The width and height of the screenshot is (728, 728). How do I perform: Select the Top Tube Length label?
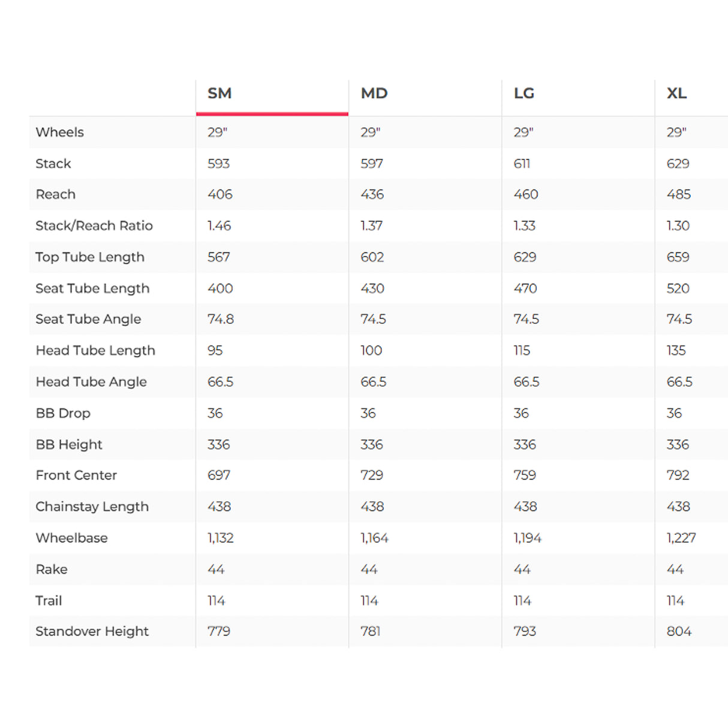[x=90, y=257]
